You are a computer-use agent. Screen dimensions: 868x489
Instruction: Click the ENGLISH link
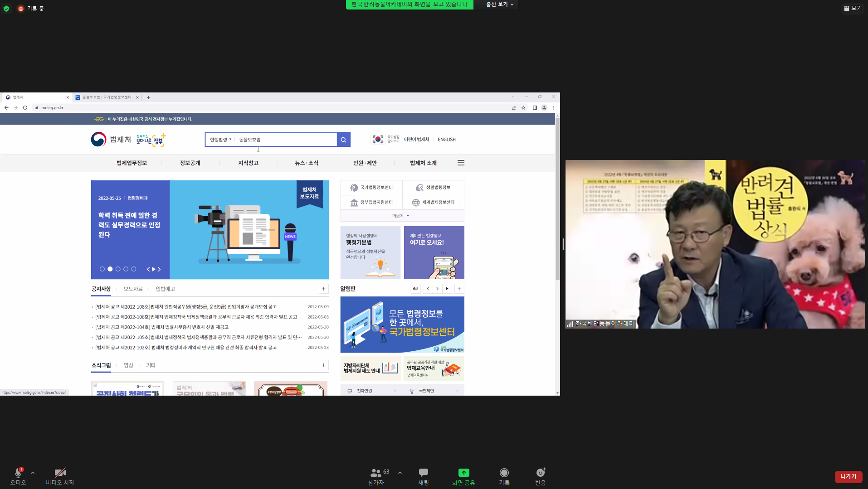[x=447, y=140]
